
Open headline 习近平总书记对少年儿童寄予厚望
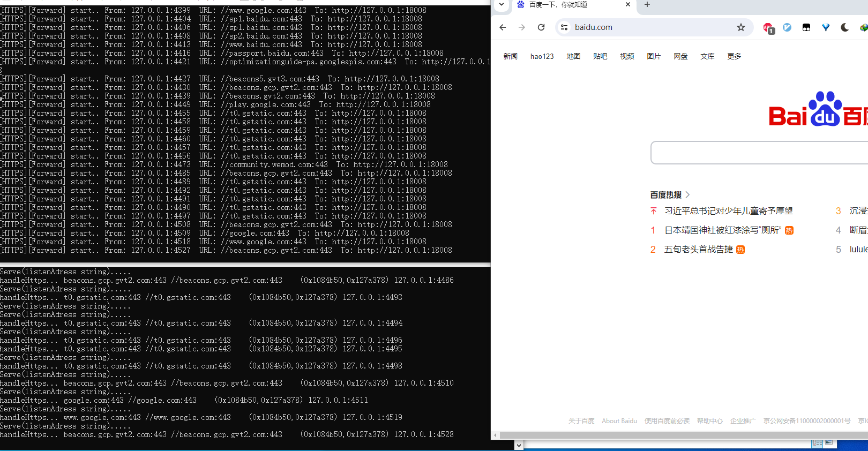tap(729, 211)
